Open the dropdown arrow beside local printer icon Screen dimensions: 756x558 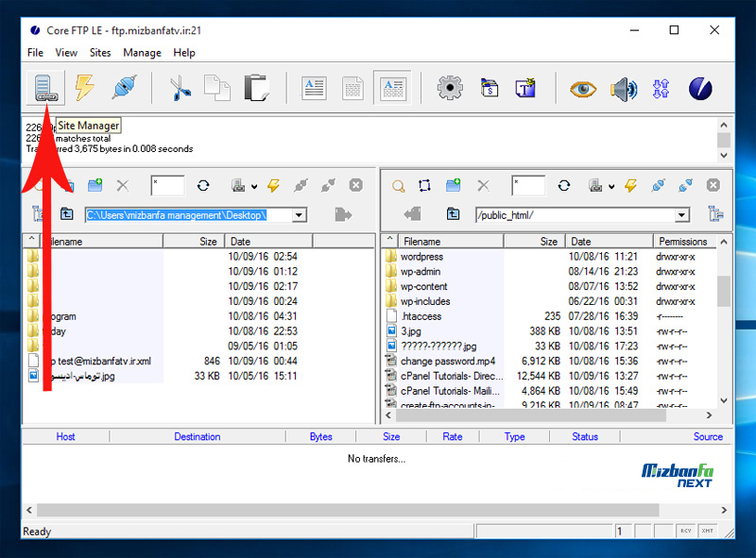point(254,187)
